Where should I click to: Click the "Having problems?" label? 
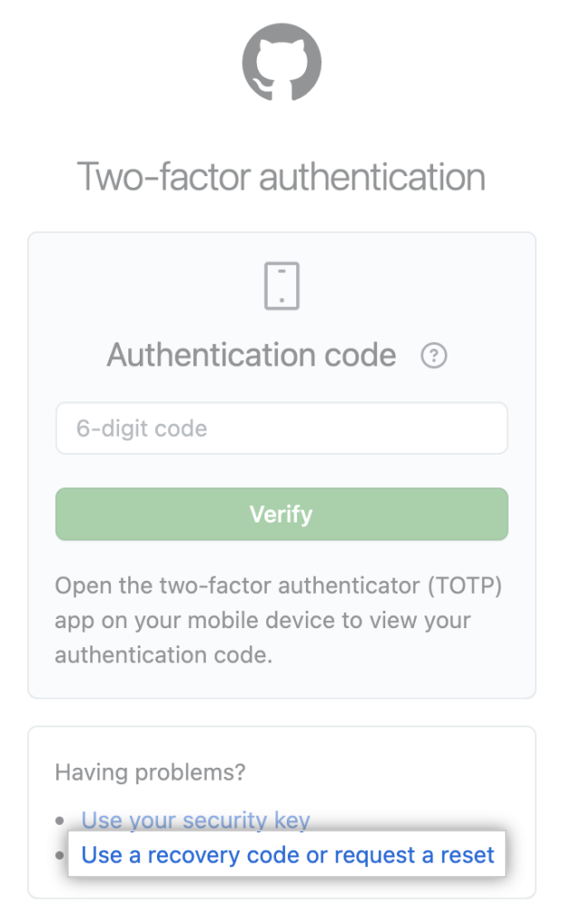[x=151, y=772]
